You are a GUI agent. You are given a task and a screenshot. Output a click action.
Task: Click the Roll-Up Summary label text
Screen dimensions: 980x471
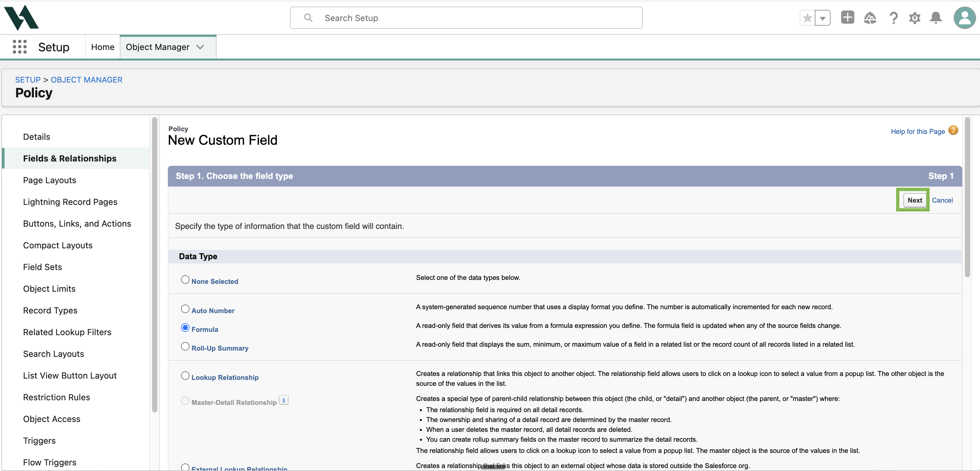[x=219, y=348]
